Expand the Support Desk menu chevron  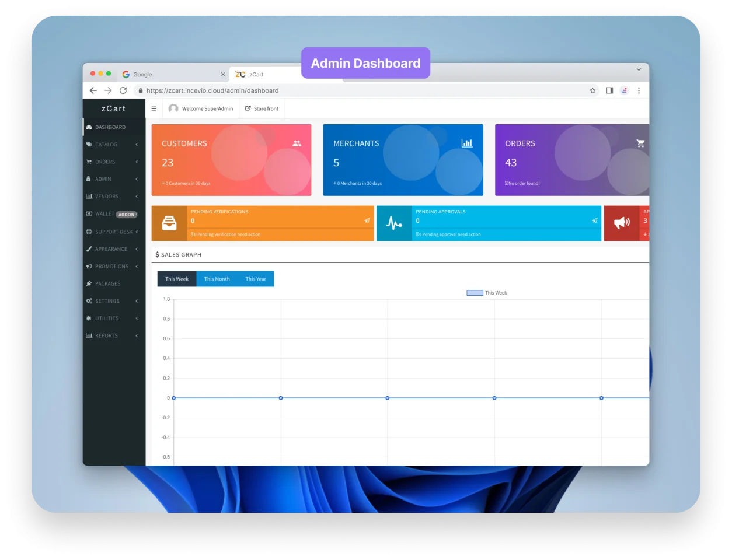[137, 232]
